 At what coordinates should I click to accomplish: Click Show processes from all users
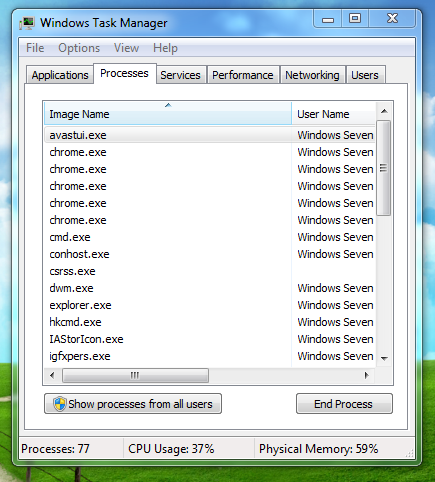(133, 404)
